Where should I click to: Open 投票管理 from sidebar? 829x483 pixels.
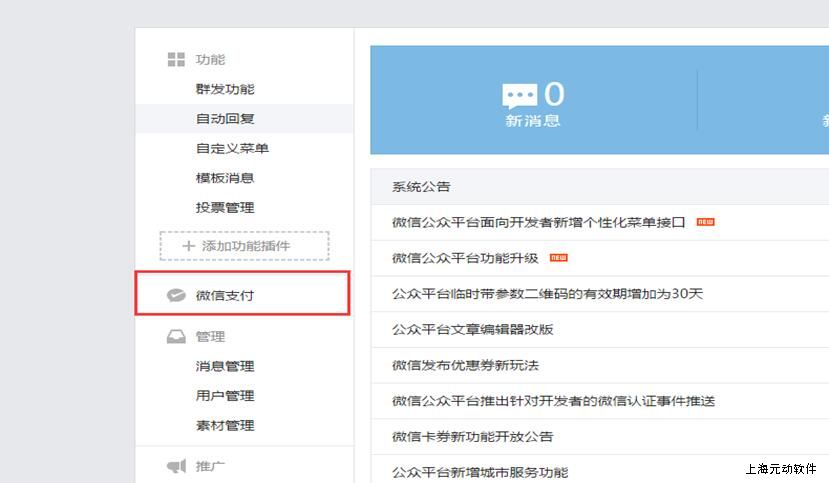click(x=225, y=208)
